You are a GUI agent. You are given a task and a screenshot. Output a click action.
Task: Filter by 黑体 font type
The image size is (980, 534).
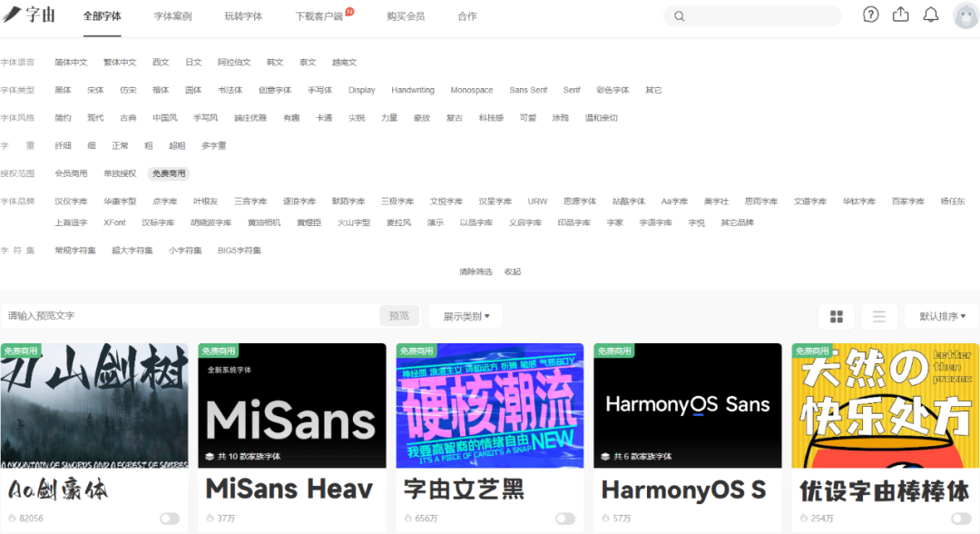63,90
